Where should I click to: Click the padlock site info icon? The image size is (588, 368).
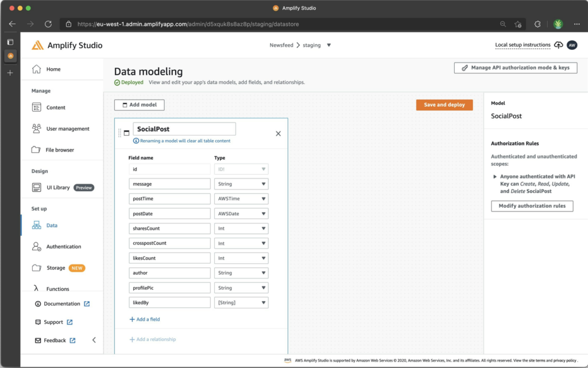point(69,24)
